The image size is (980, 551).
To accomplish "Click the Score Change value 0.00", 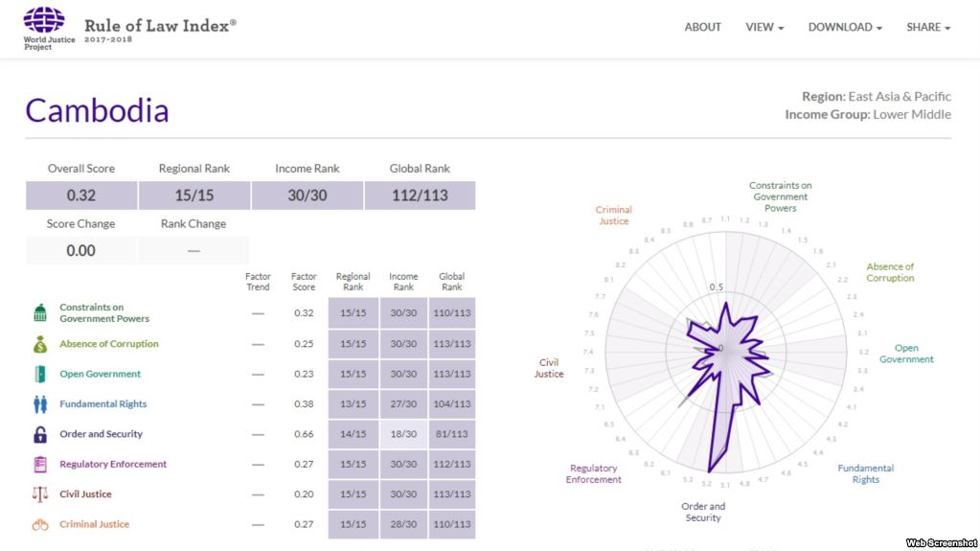I will (x=81, y=250).
